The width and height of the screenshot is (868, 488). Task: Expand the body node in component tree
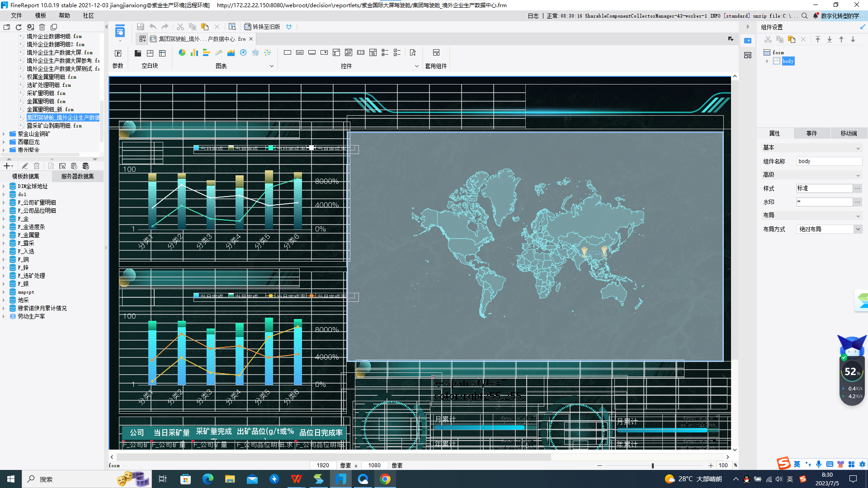click(x=767, y=61)
